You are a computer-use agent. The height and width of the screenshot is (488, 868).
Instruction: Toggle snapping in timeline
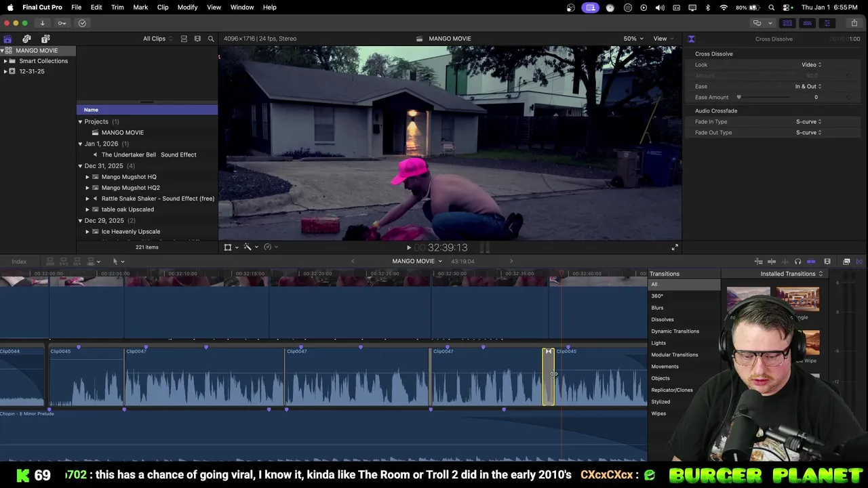811,262
